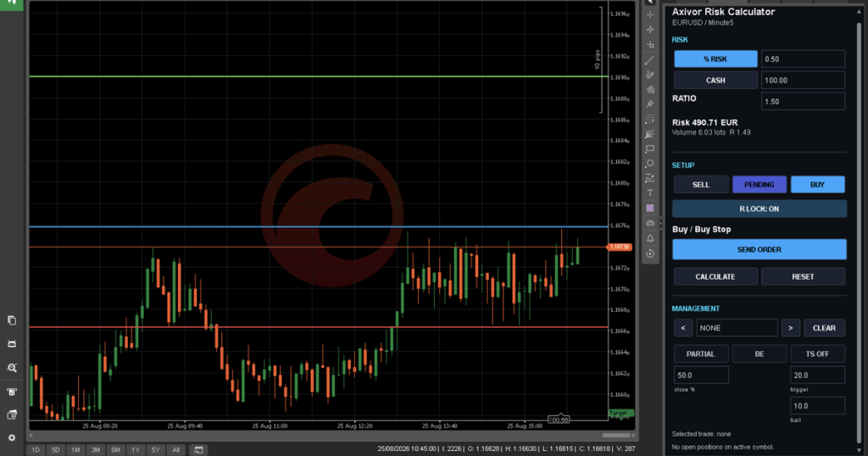868x456 pixels.
Task: Click the circular replay arrow icon
Action: 650,253
